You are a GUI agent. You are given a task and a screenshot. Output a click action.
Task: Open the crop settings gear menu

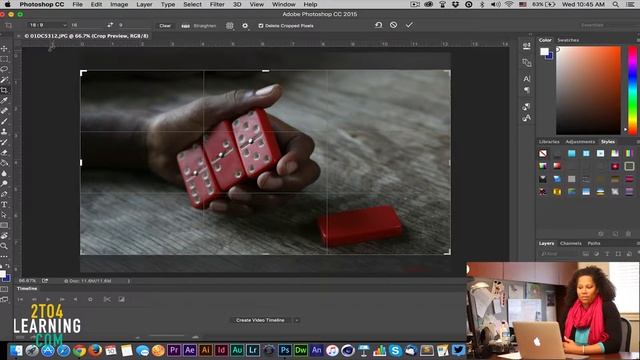(x=245, y=26)
